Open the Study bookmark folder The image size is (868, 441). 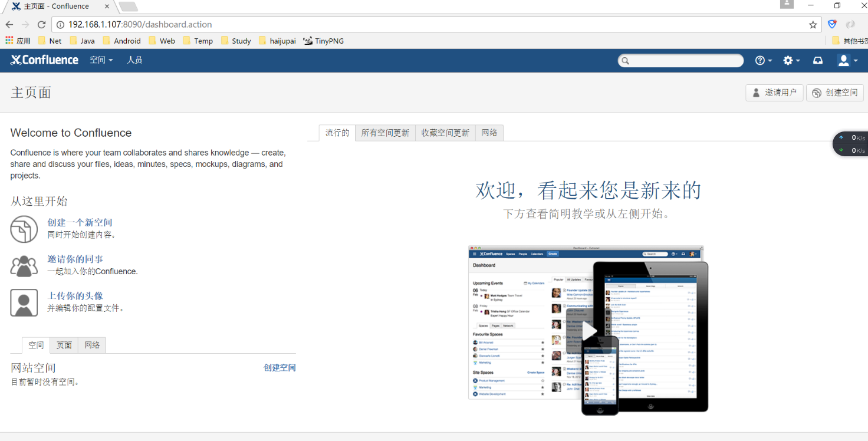pos(236,41)
